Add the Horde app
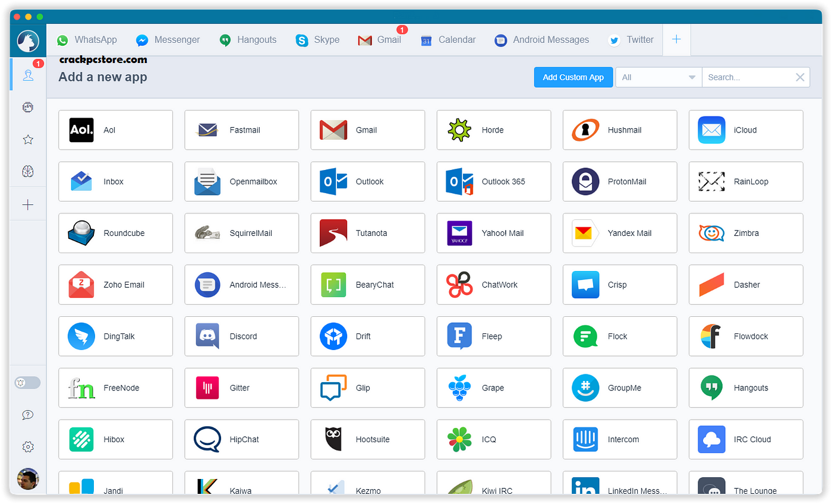832x504 pixels. tap(494, 130)
